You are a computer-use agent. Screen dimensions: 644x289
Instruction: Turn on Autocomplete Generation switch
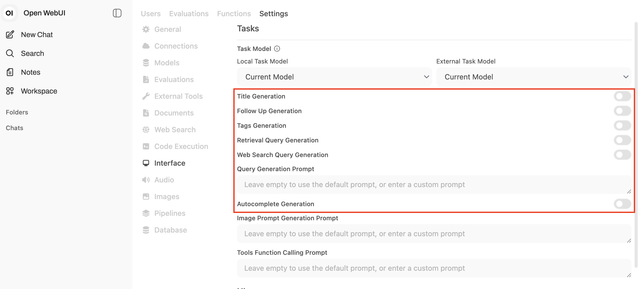tap(622, 204)
